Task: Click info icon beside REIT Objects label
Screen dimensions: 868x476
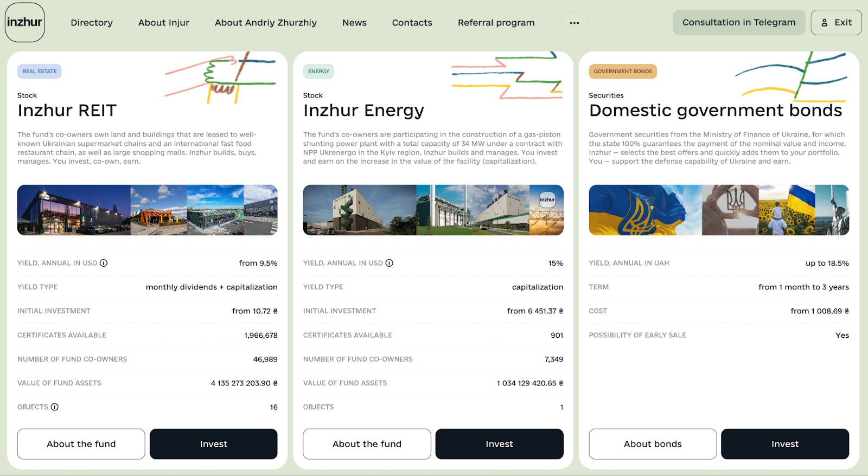Action: coord(55,407)
